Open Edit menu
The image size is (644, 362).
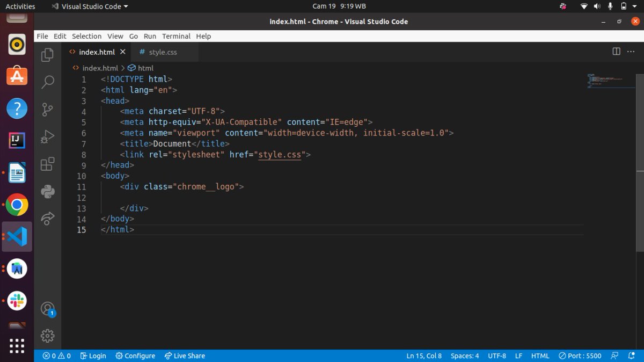point(60,36)
